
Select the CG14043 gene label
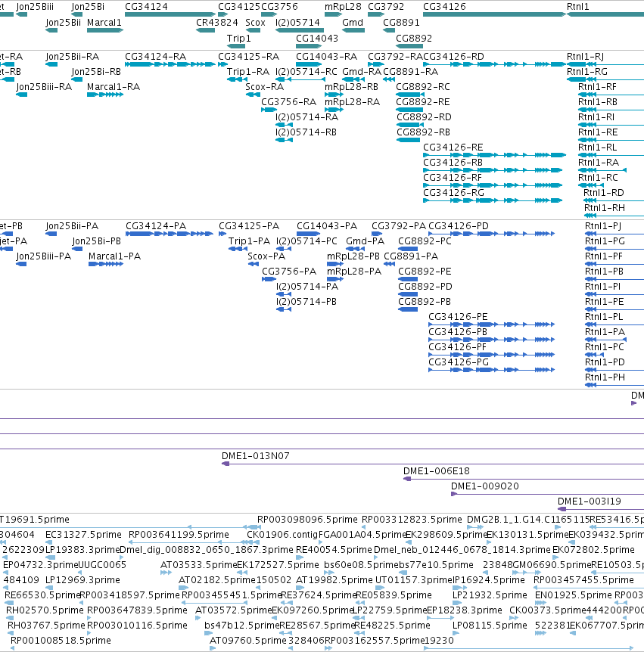pyautogui.click(x=317, y=39)
